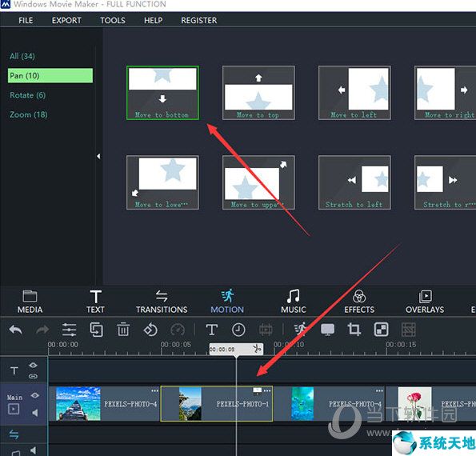The width and height of the screenshot is (476, 456).
Task: Open options dots on PEXELS-PHOTO-1 clip
Action: [x=267, y=391]
